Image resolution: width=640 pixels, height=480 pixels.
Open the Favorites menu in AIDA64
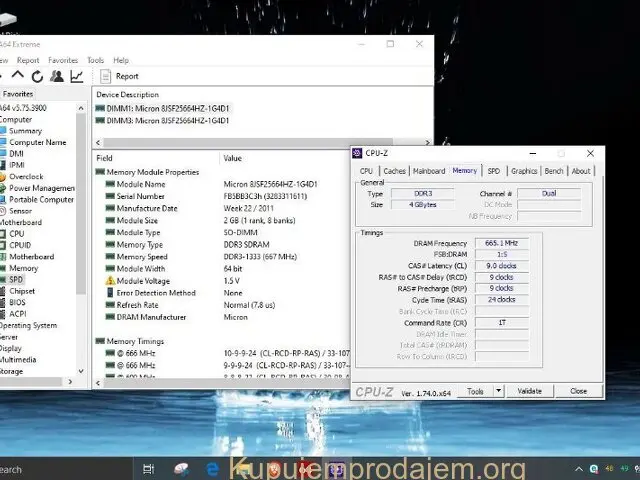[62, 60]
